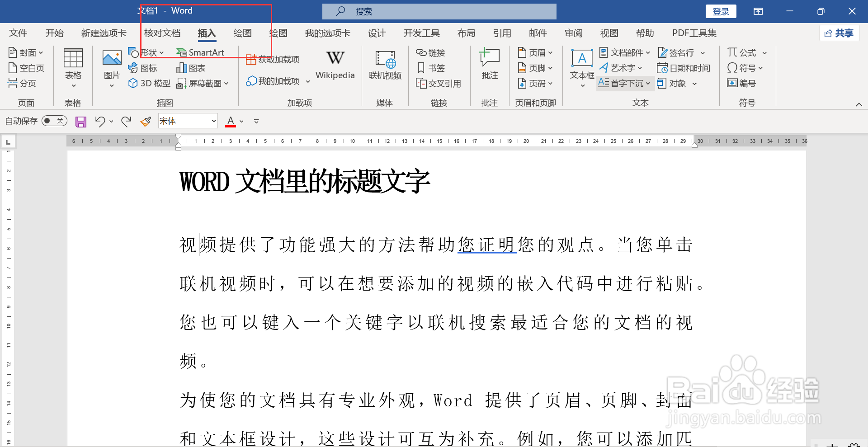Image resolution: width=868 pixels, height=447 pixels.
Task: Switch to the Review (审阅) tab
Action: coord(574,33)
